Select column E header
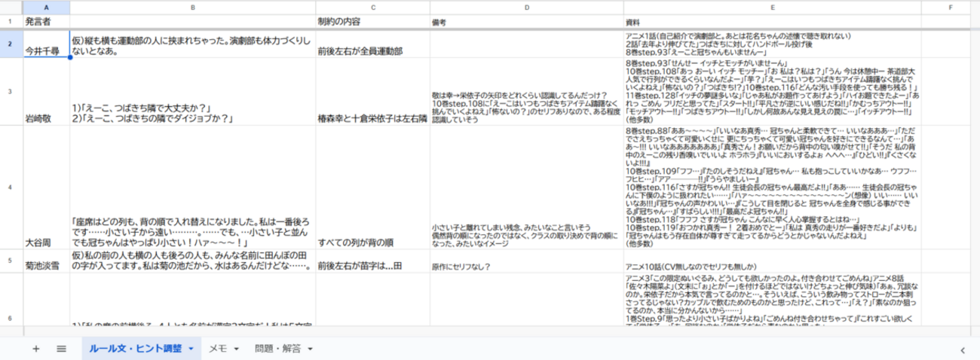 (773, 7)
